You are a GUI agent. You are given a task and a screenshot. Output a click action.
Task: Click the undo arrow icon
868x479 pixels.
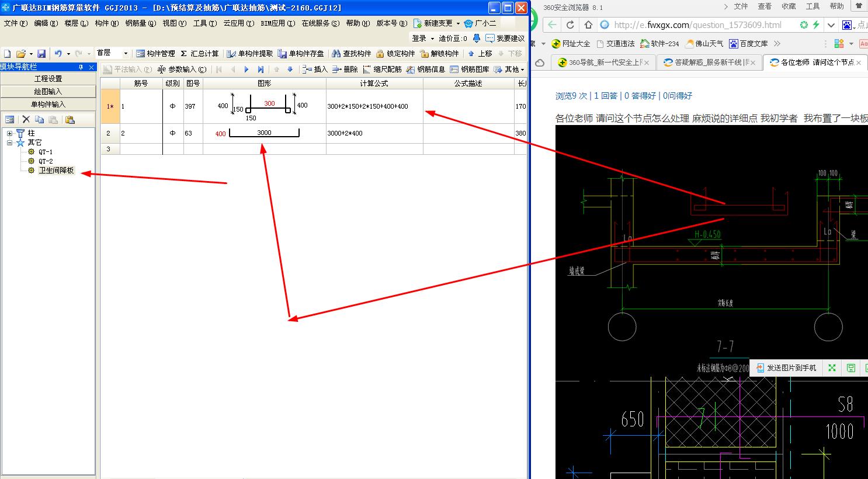coord(58,53)
